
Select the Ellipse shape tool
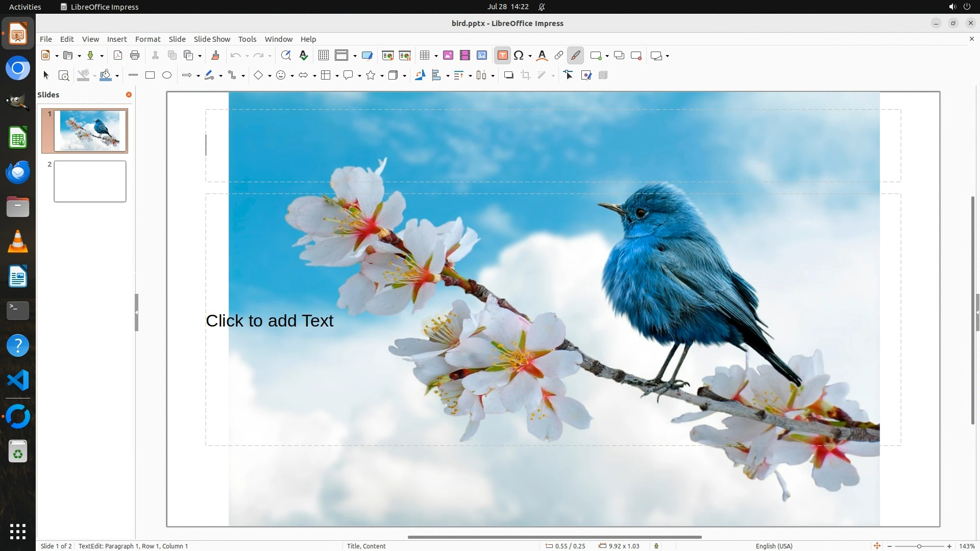point(167,76)
